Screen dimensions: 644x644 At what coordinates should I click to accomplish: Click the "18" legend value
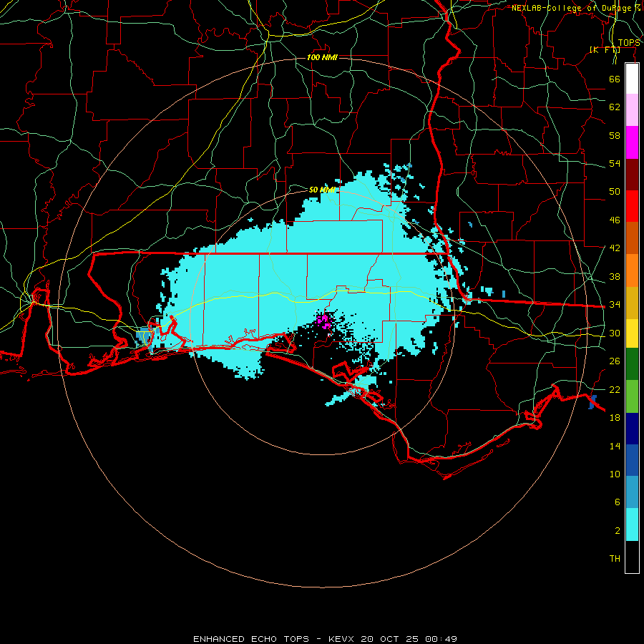point(615,418)
